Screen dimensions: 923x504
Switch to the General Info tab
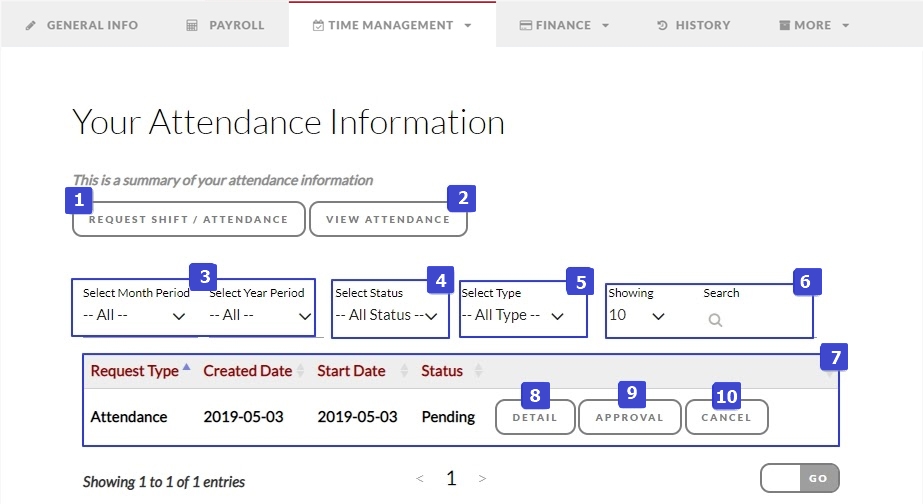[82, 25]
